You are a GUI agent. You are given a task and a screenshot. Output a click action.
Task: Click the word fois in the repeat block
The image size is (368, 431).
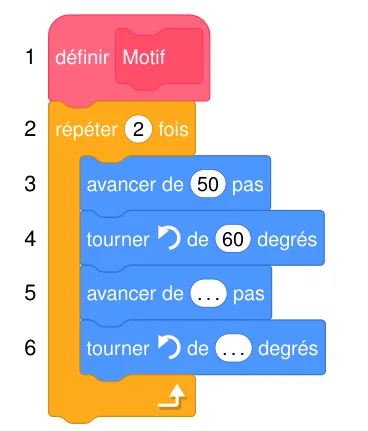173,129
